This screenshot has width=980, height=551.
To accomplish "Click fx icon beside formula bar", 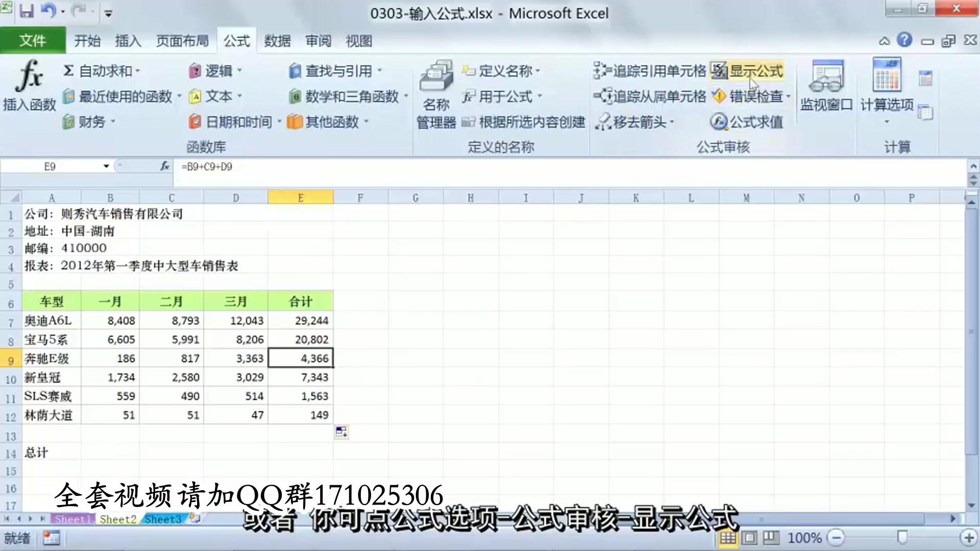I will tap(164, 166).
